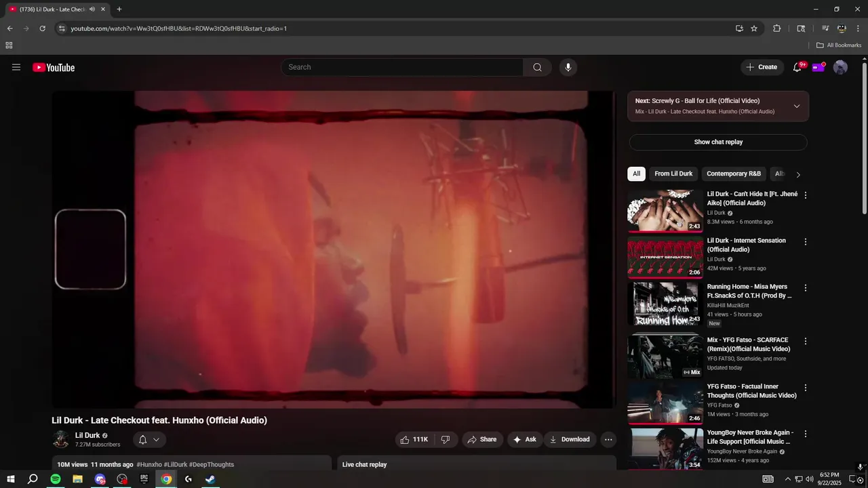Open YFG Fatso Factual Inner Thoughts title
868x488 pixels.
(x=752, y=390)
